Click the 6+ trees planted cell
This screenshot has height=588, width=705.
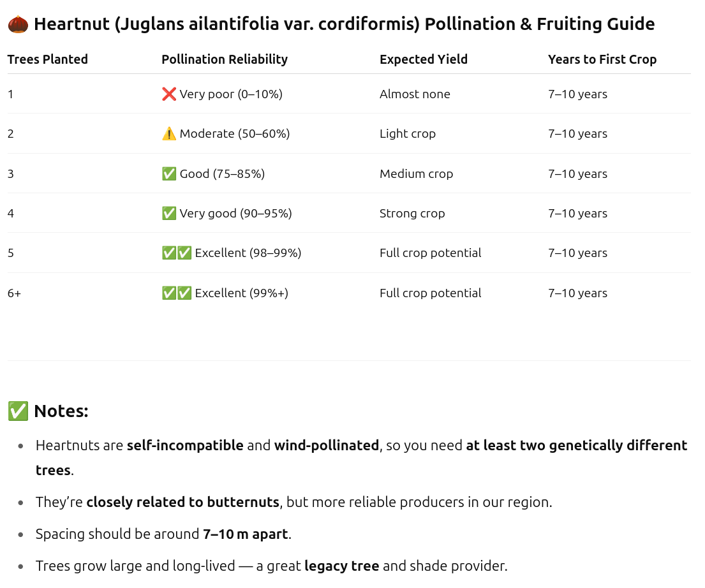tap(15, 293)
